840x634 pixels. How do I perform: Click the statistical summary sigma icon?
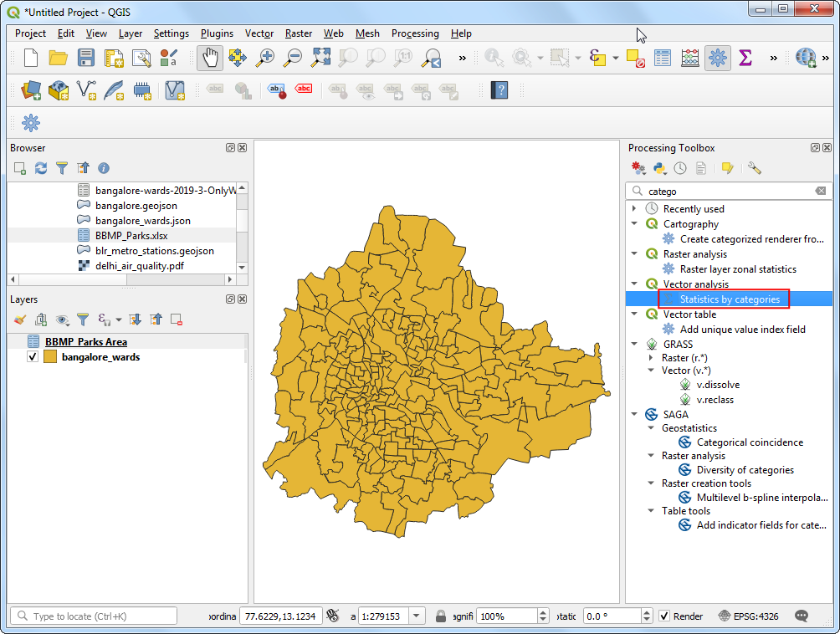coord(744,59)
